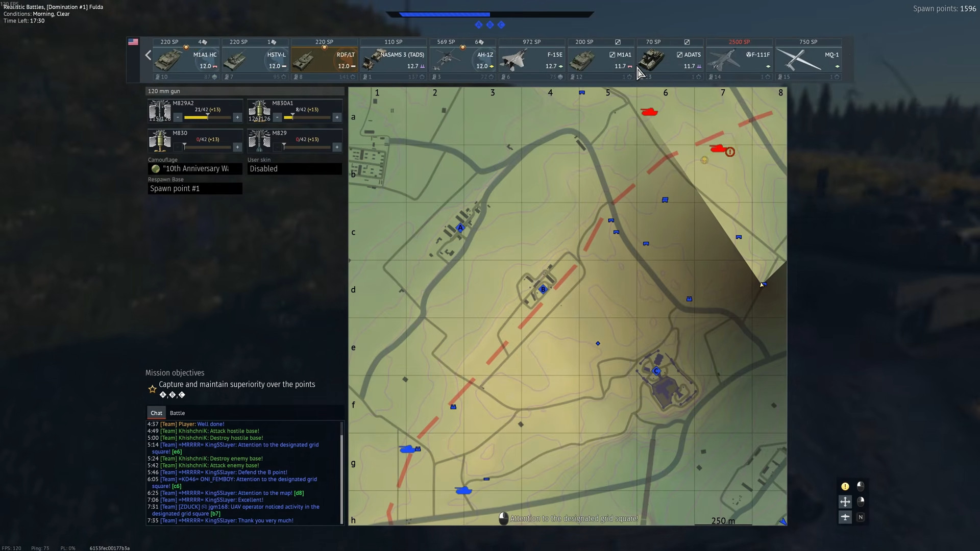Select the RDF/LT light tank
980x551 pixels.
(x=324, y=59)
